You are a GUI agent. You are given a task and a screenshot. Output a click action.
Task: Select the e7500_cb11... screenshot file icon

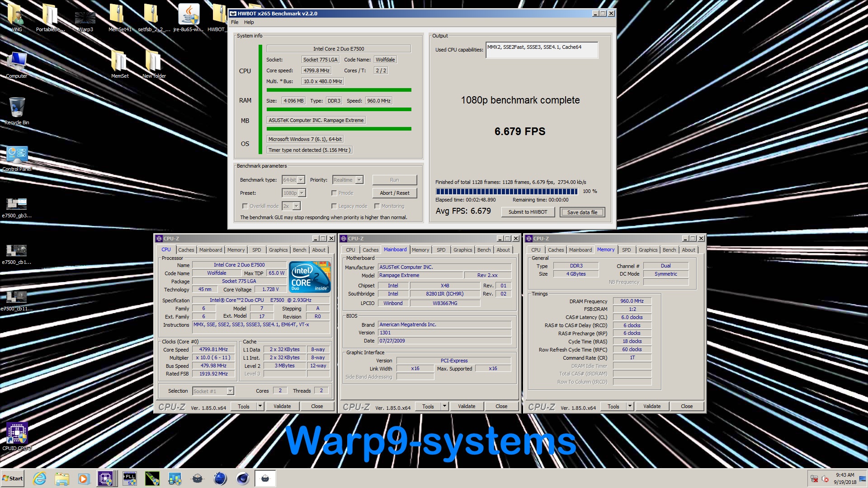17,300
